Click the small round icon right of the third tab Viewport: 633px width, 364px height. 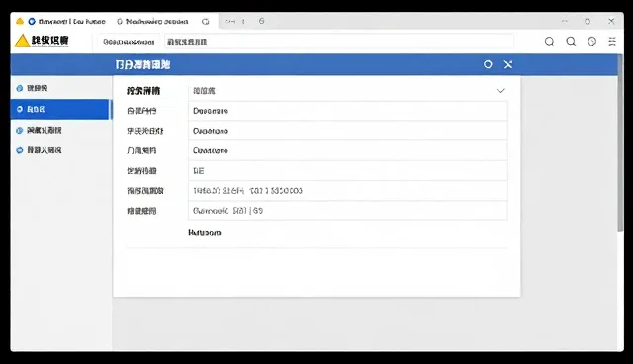(x=261, y=21)
